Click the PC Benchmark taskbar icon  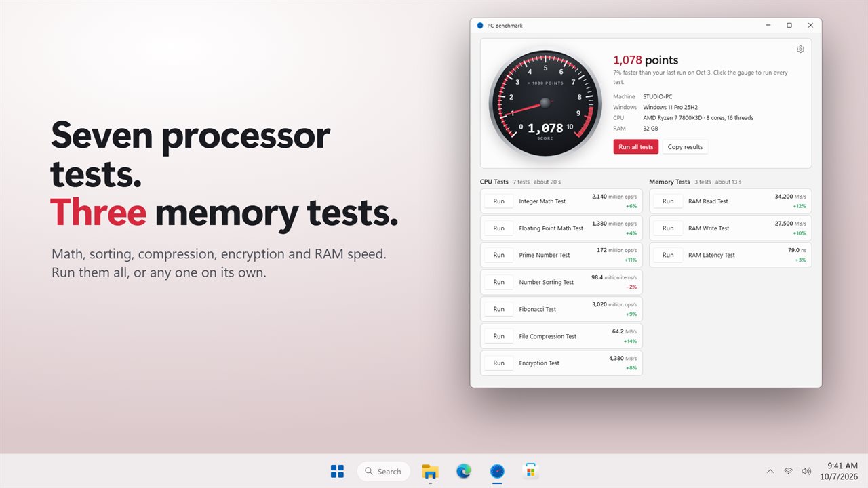498,471
